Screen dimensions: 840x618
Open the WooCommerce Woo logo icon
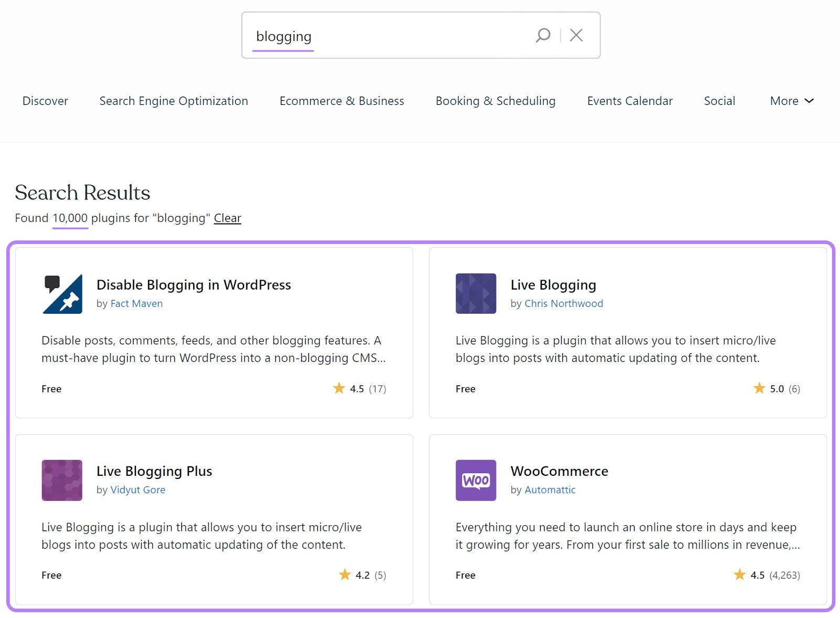coord(476,480)
